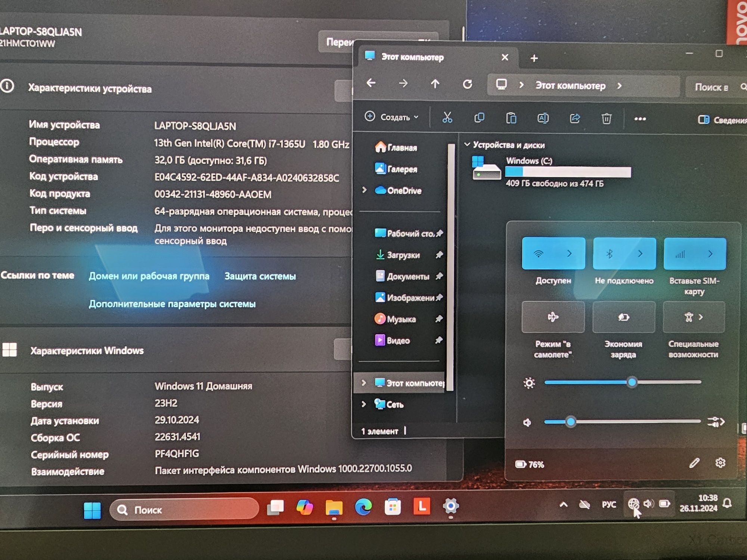Toggle the Wi-Fi quick setting tile
This screenshot has width=747, height=560.
538,253
